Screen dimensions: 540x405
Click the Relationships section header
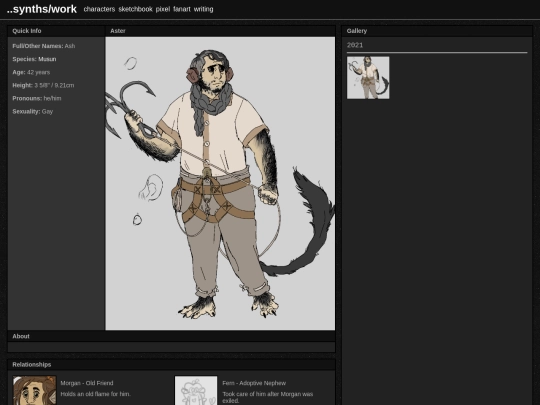[171, 364]
